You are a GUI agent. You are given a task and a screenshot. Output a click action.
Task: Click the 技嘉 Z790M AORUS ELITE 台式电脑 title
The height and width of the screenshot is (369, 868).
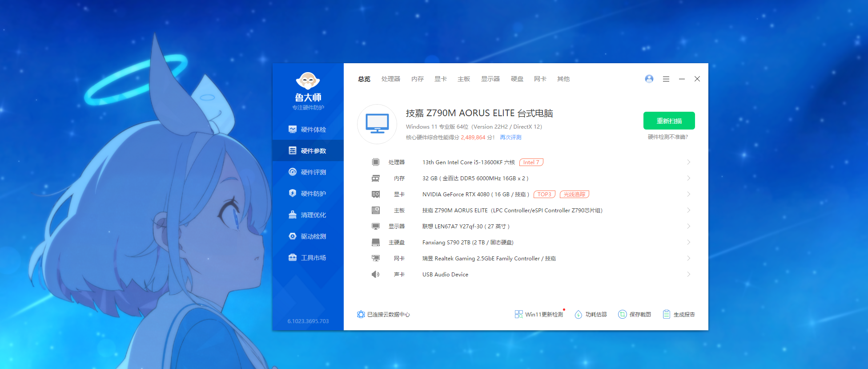coord(479,114)
